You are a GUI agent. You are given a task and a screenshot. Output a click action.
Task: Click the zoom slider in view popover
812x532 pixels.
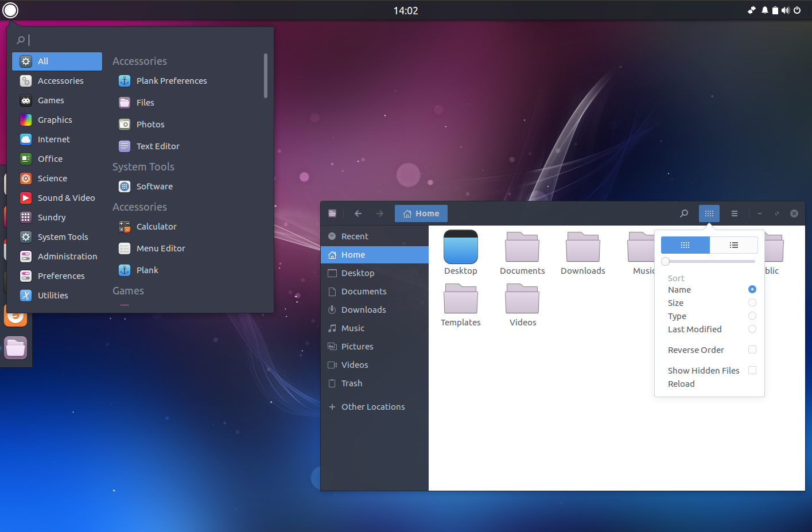point(709,262)
